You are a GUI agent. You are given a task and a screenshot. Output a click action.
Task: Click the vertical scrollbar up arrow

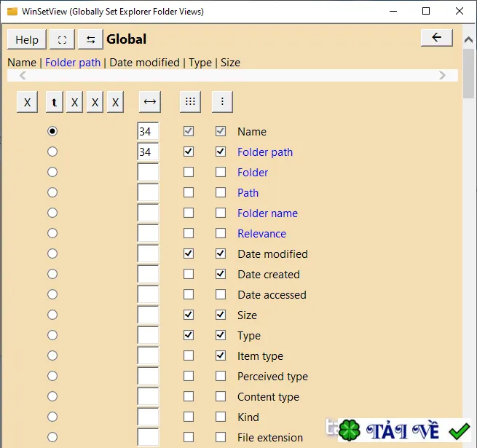pyautogui.click(x=468, y=39)
